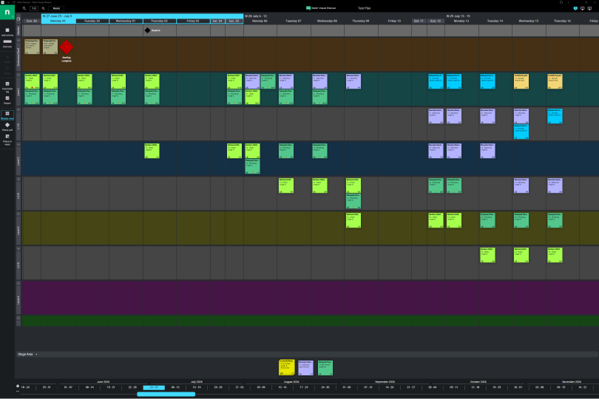599x399 pixels.
Task: Click the rightmost monitor icon at top right
Action: click(x=589, y=8)
